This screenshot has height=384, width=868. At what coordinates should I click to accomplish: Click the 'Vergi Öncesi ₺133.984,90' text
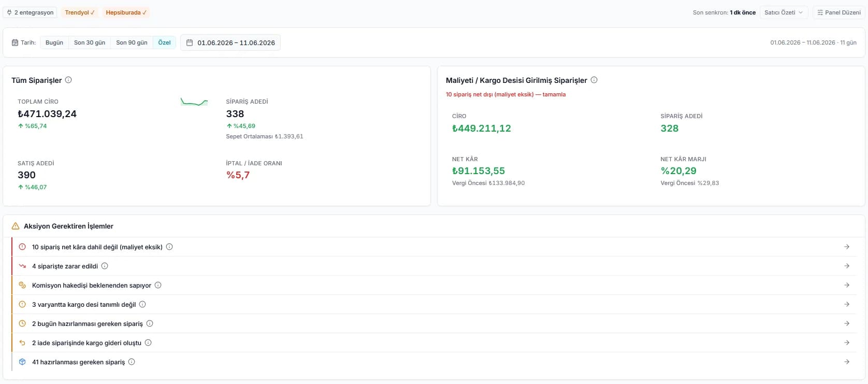point(488,183)
